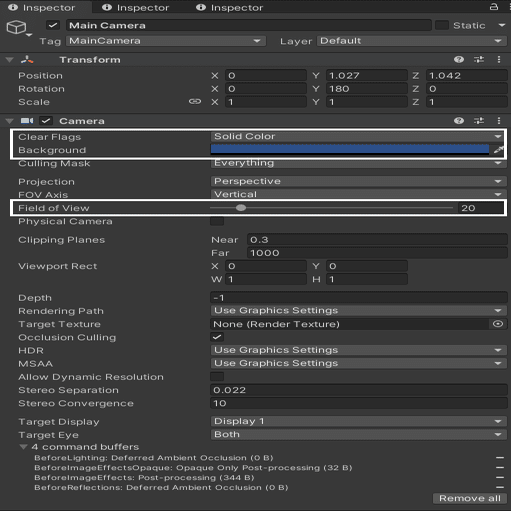Toggle the Main Camera active checkbox
511x511 pixels.
(x=53, y=25)
